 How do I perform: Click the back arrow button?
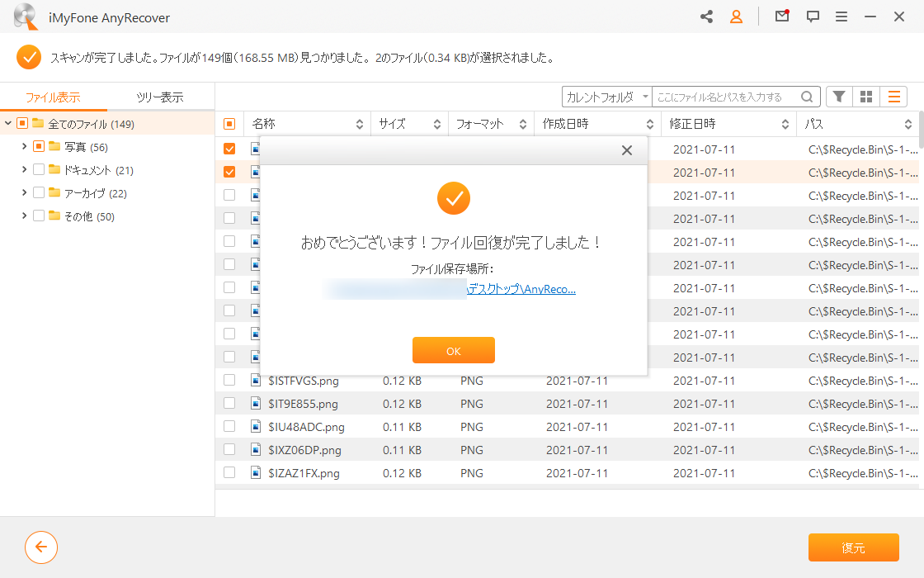click(x=41, y=547)
